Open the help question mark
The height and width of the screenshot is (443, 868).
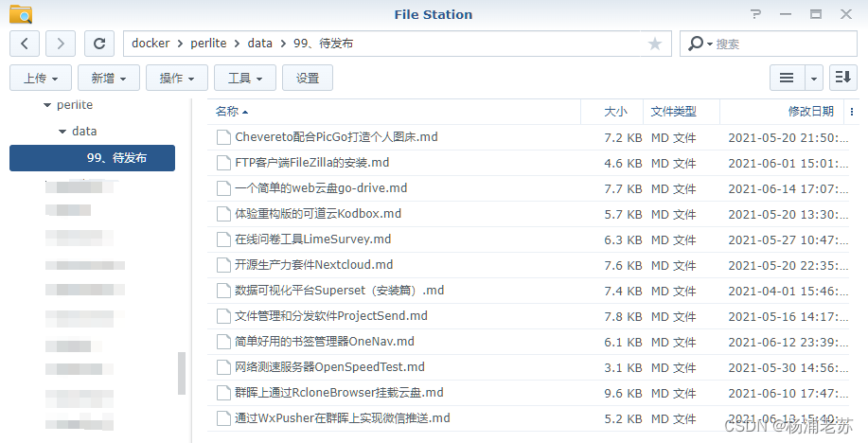click(755, 14)
